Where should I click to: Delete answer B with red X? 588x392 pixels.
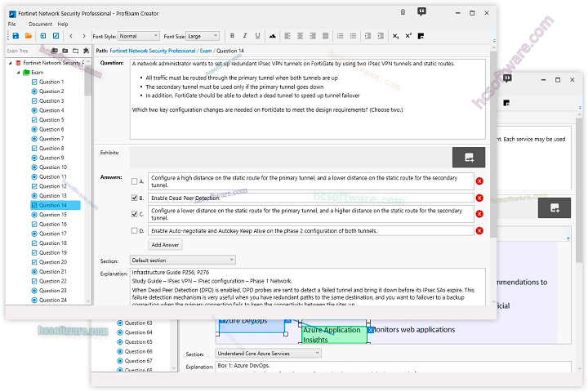click(x=479, y=198)
